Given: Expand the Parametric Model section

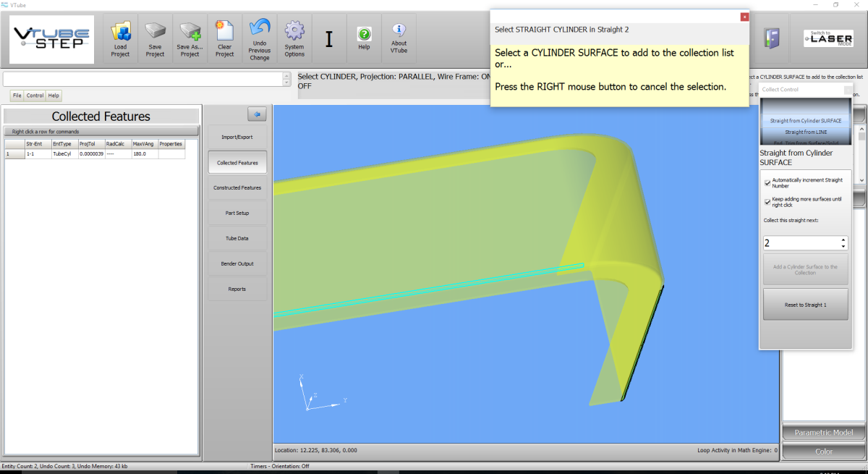Looking at the screenshot, I should (x=823, y=433).
